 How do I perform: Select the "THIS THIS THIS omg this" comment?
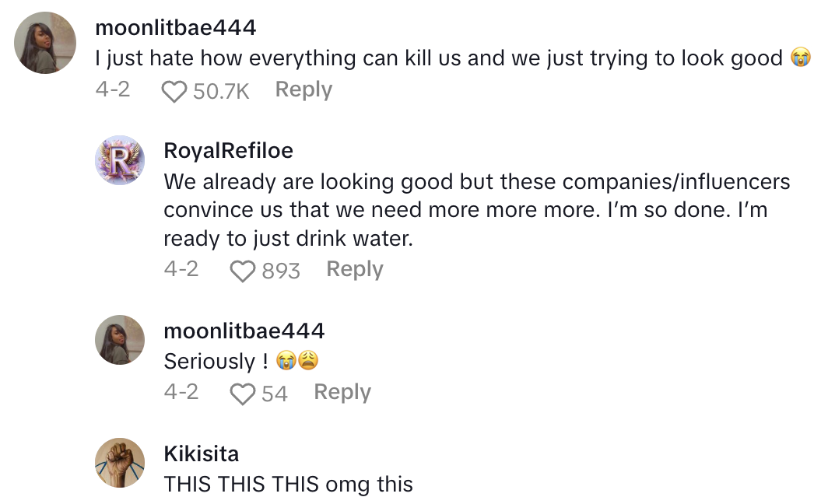coord(288,485)
